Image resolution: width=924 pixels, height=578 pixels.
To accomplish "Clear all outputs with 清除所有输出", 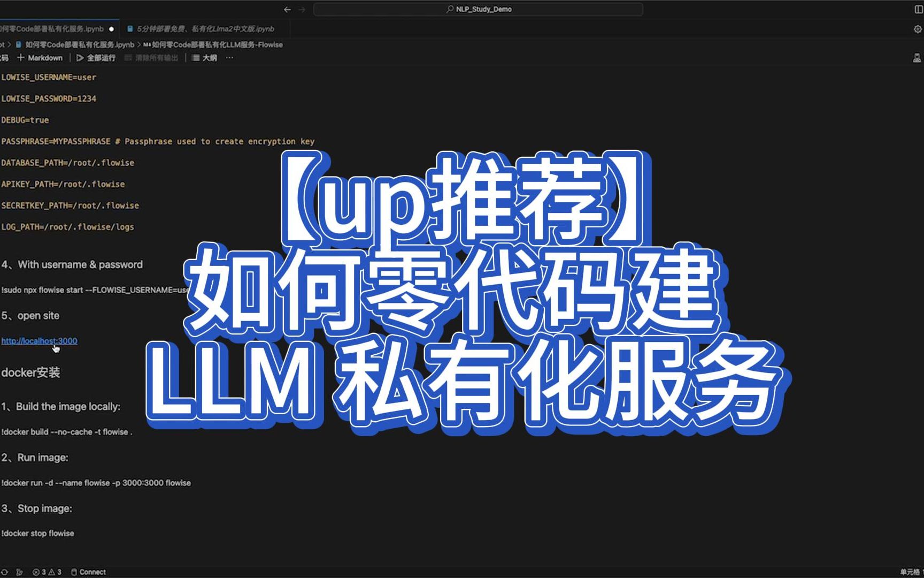I will 151,58.
